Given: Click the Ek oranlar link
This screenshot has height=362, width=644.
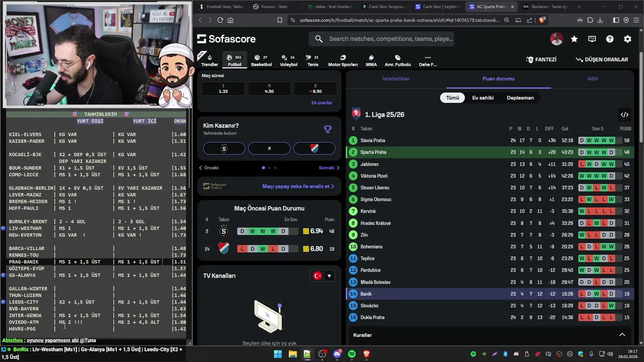Looking at the screenshot, I should (321, 103).
